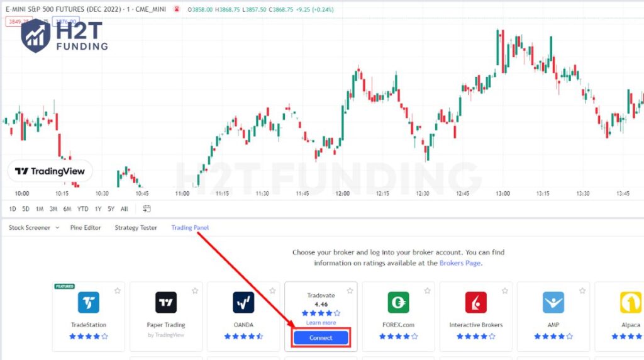The height and width of the screenshot is (360, 644).
Task: Open the Go to date calendar icon
Action: 147,209
